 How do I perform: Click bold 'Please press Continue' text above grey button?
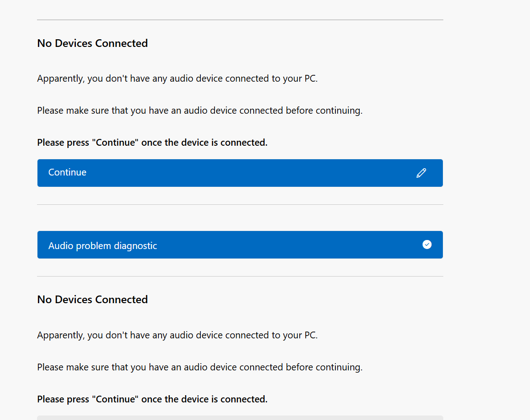click(x=152, y=399)
